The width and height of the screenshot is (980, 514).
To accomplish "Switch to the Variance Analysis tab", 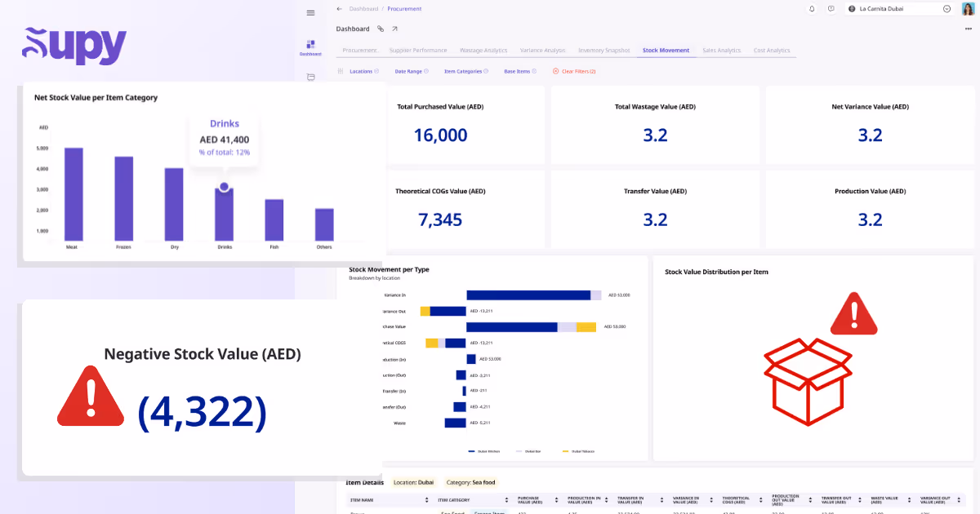I will pos(542,50).
